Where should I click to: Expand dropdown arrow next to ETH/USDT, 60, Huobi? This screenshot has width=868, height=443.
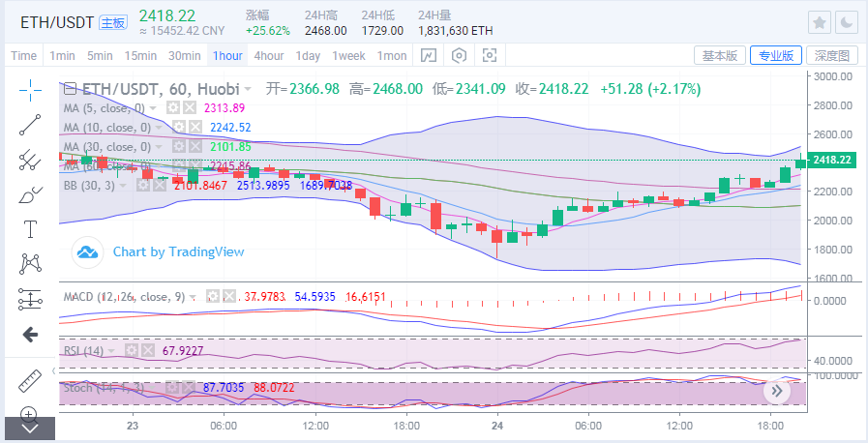(248, 89)
